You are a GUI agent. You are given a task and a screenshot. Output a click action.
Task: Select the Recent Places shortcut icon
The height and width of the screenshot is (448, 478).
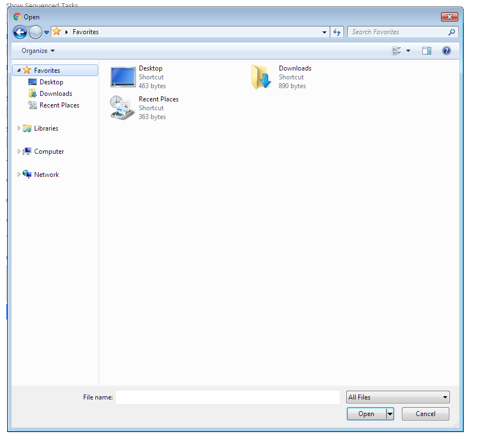(122, 108)
